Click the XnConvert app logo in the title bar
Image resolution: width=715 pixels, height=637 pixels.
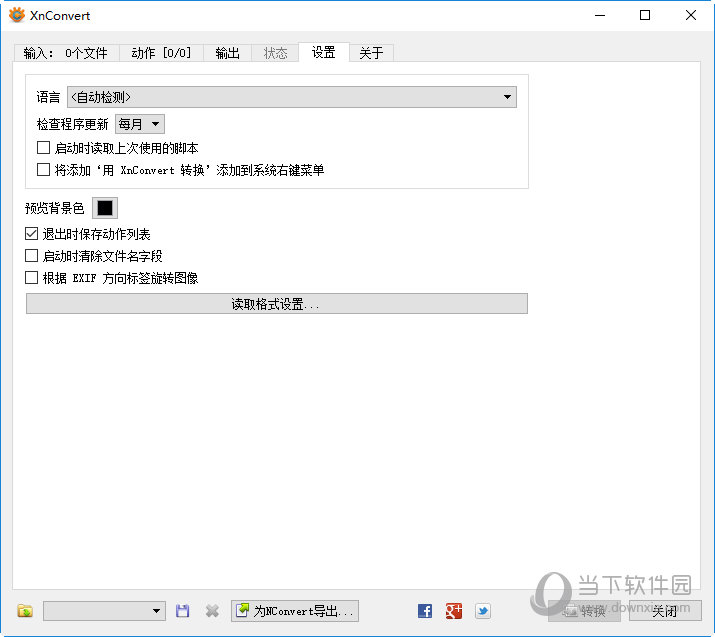pos(17,15)
